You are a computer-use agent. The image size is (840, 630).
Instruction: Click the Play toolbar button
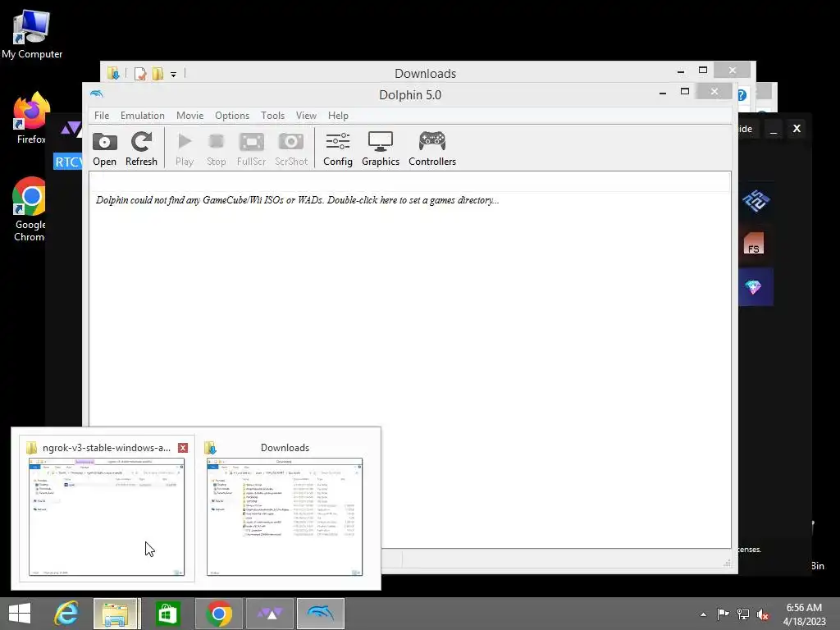coord(185,149)
